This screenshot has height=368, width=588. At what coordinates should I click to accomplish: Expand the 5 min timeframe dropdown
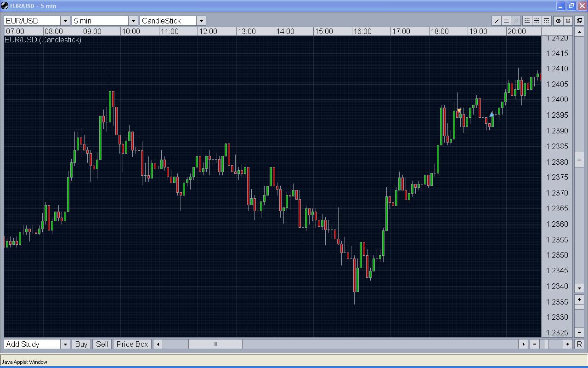tap(133, 21)
